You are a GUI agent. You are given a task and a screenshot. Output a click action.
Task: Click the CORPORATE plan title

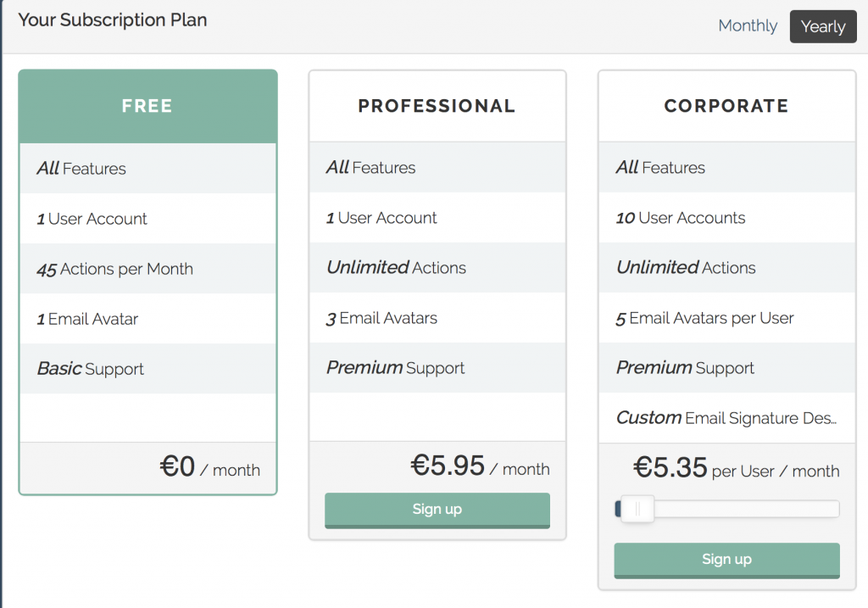pyautogui.click(x=726, y=106)
